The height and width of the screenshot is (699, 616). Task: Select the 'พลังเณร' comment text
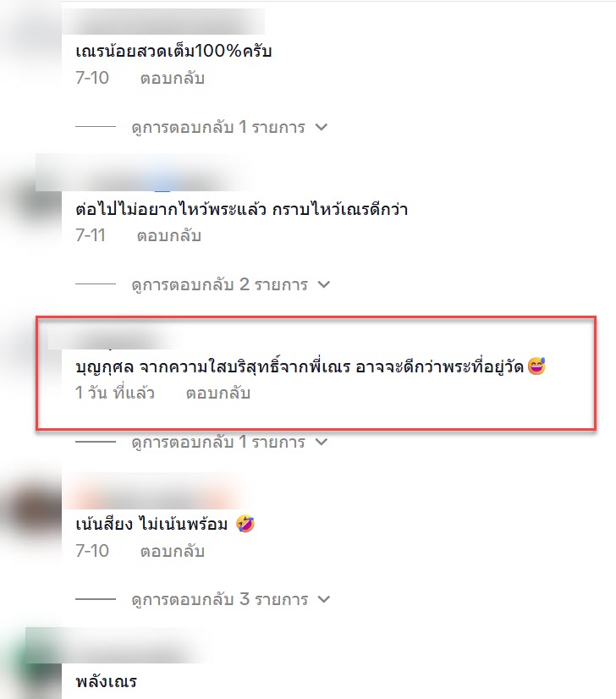pos(106,681)
